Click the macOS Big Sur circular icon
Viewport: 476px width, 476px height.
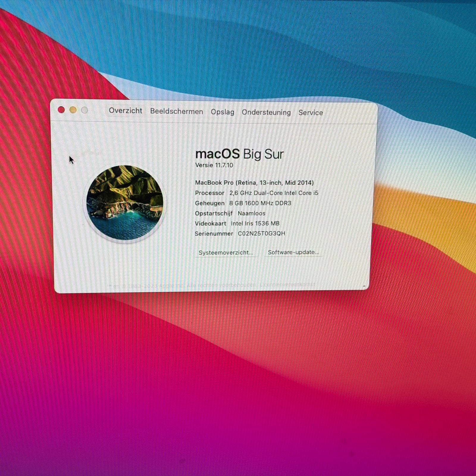(125, 203)
